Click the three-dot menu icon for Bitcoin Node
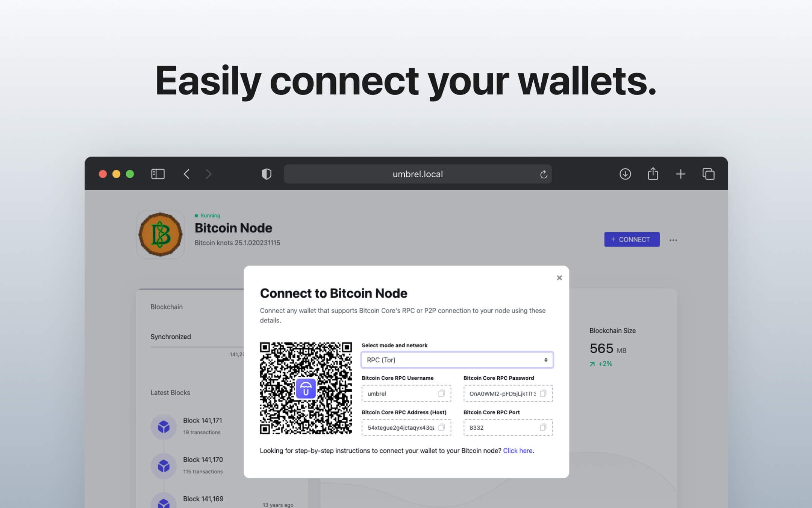Screen dimensions: 812x508 click(673, 239)
